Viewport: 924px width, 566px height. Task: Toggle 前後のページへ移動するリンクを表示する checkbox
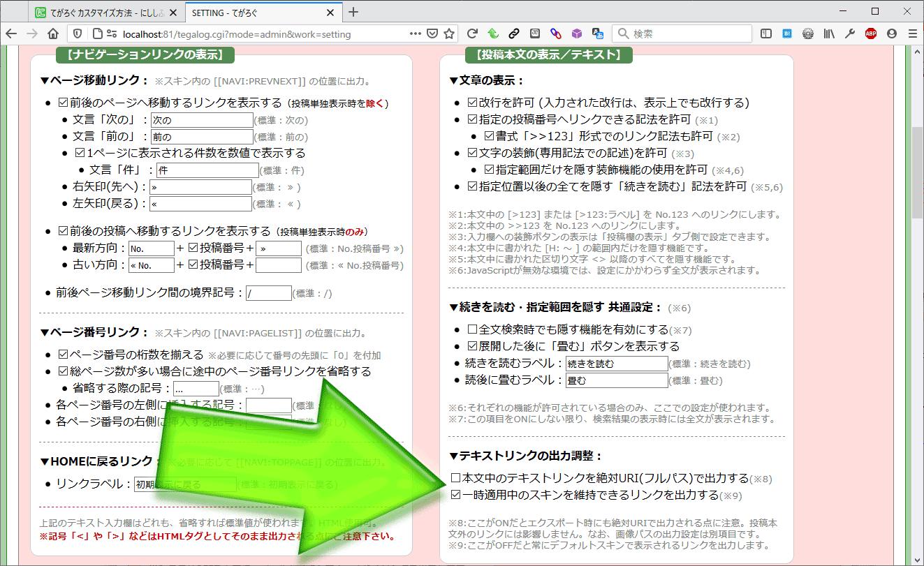click(63, 103)
